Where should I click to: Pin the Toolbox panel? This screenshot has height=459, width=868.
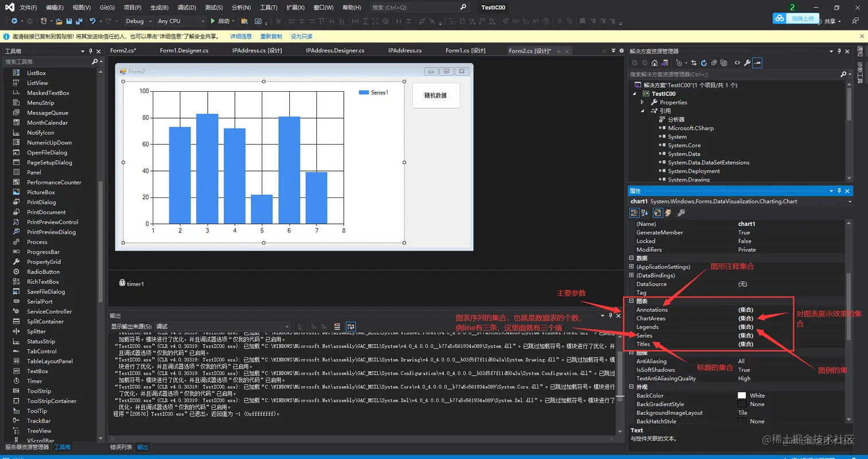[x=90, y=51]
